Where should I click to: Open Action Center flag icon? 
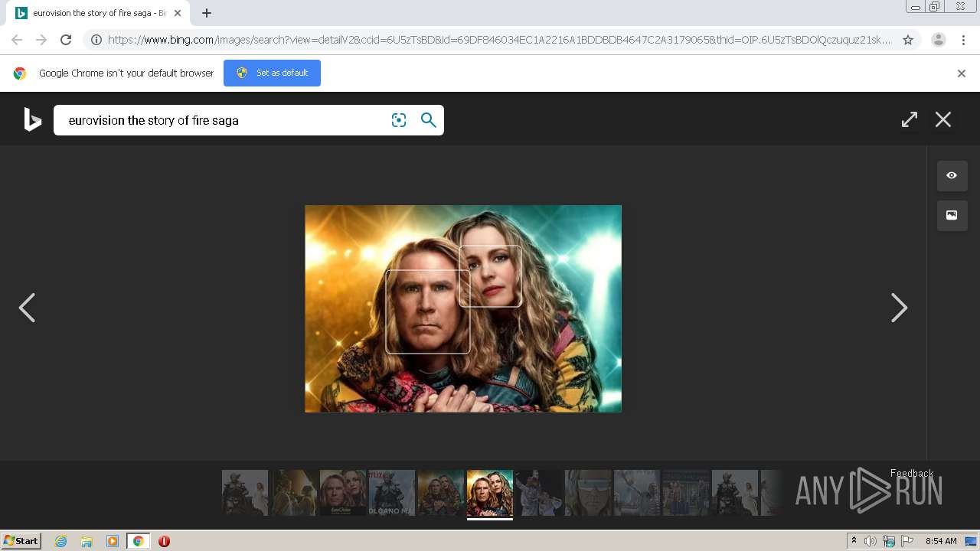(x=907, y=541)
